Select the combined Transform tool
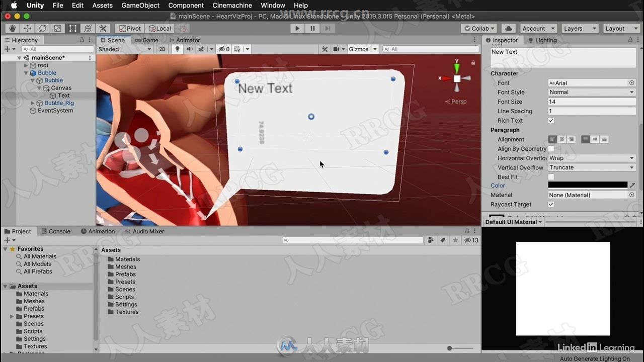644x362 pixels. coord(88,29)
